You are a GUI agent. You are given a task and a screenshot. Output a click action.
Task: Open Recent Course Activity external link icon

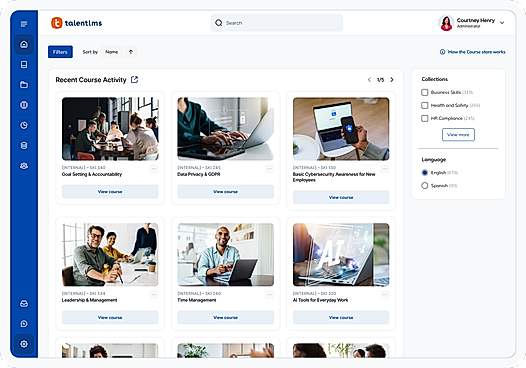[135, 80]
